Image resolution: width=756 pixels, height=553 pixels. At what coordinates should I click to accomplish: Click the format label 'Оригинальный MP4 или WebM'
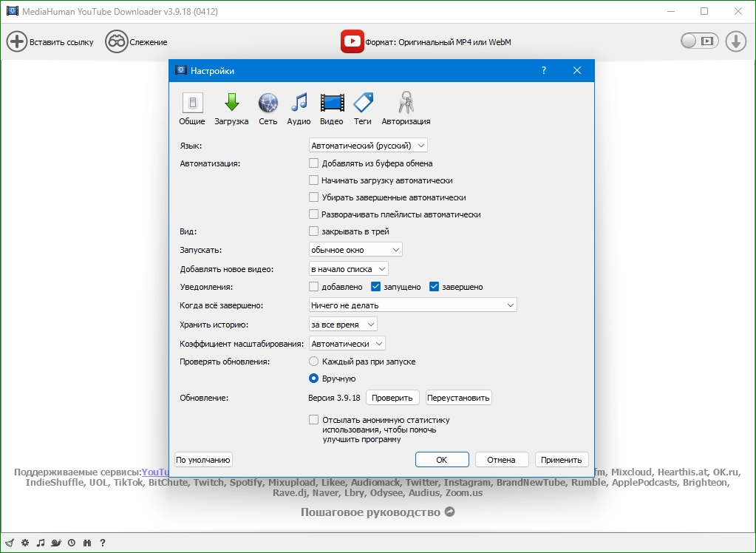click(454, 42)
